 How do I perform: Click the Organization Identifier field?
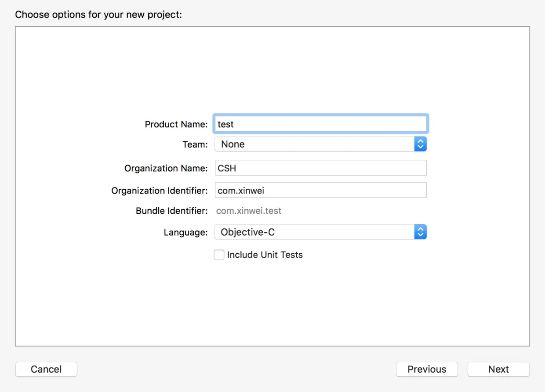coord(320,191)
